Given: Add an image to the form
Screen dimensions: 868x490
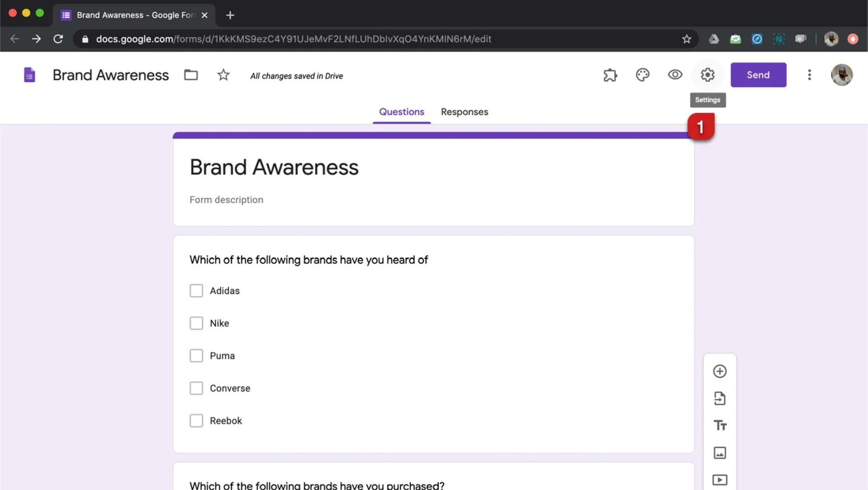Looking at the screenshot, I should (719, 453).
